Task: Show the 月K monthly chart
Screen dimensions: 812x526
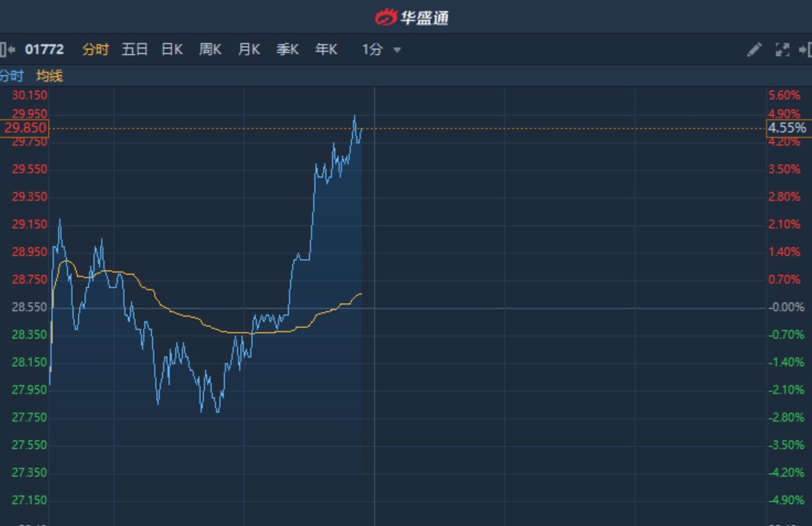Action: tap(249, 50)
